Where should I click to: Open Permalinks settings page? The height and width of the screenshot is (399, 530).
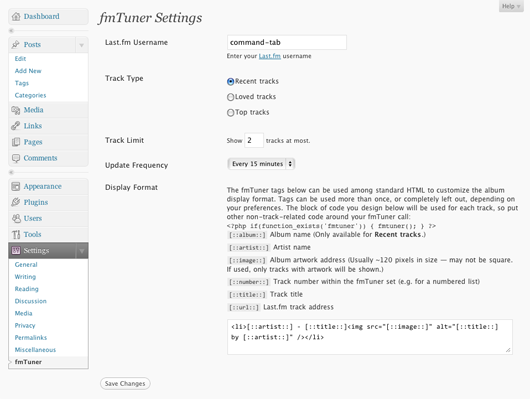click(31, 338)
